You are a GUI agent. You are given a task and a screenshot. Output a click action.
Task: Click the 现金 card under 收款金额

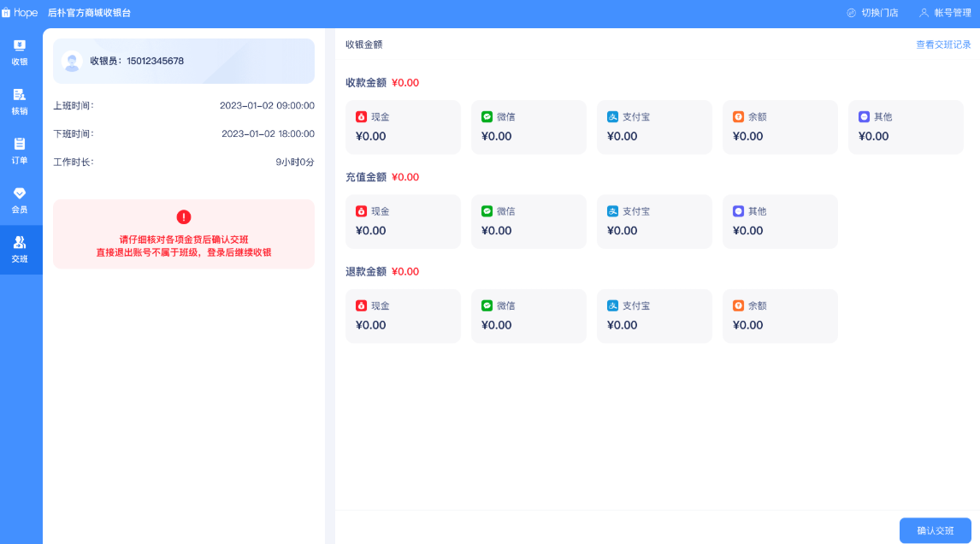403,127
